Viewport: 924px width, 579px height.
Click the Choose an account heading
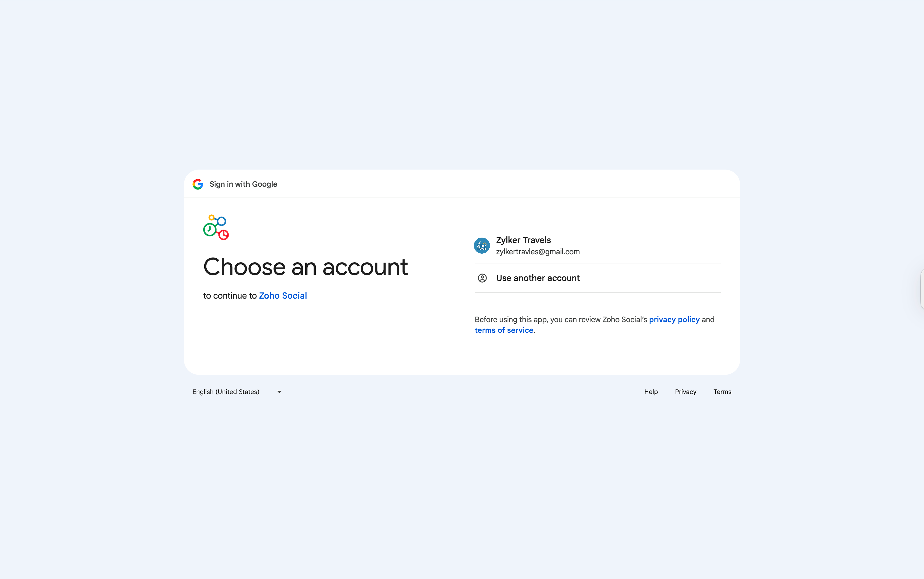coord(305,267)
